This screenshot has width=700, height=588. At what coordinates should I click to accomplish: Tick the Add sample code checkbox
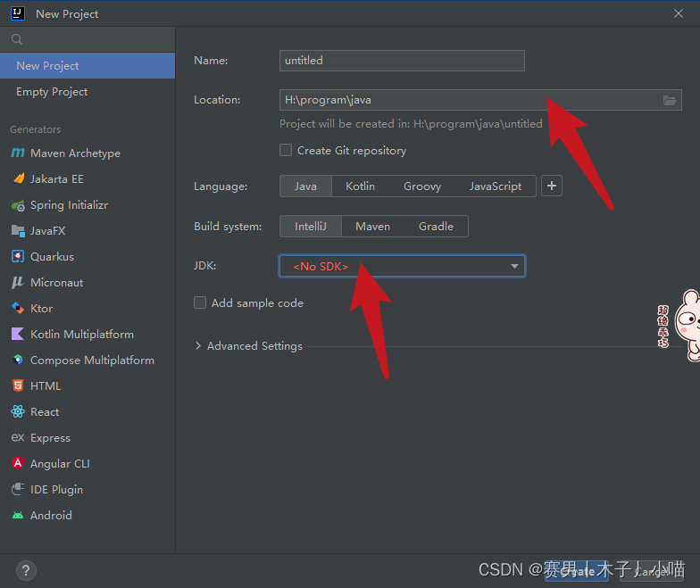click(200, 303)
